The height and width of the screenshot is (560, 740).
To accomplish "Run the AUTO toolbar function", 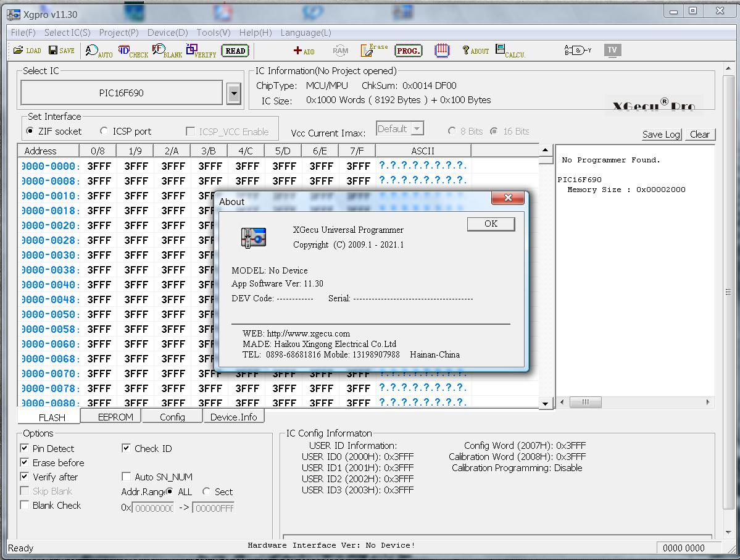I will 99,51.
